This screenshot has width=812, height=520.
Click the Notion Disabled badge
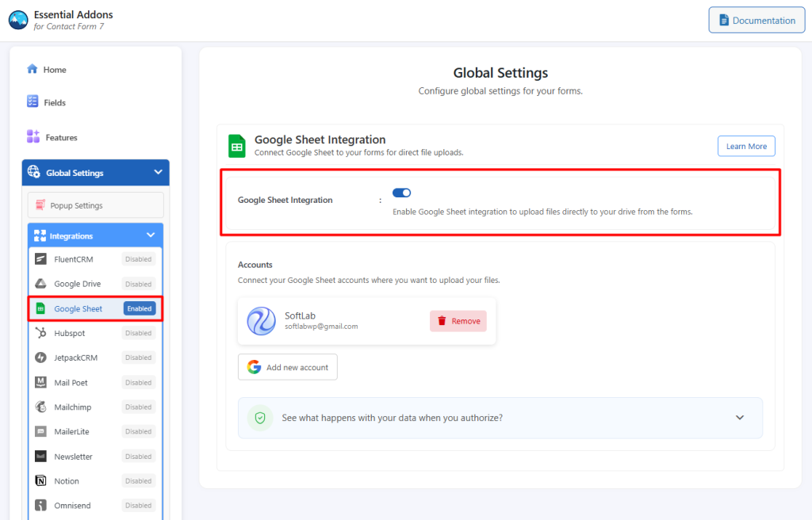[138, 480]
